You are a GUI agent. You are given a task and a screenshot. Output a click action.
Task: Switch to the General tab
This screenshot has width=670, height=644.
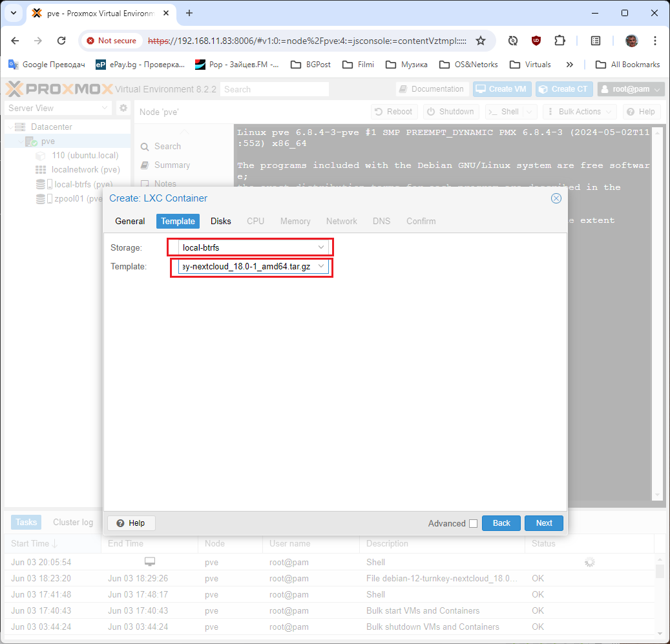[130, 221]
